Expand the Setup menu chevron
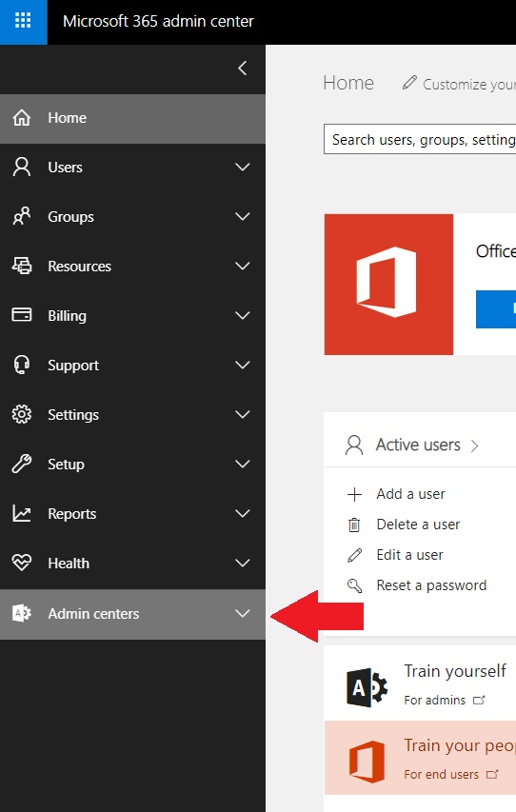 [243, 464]
